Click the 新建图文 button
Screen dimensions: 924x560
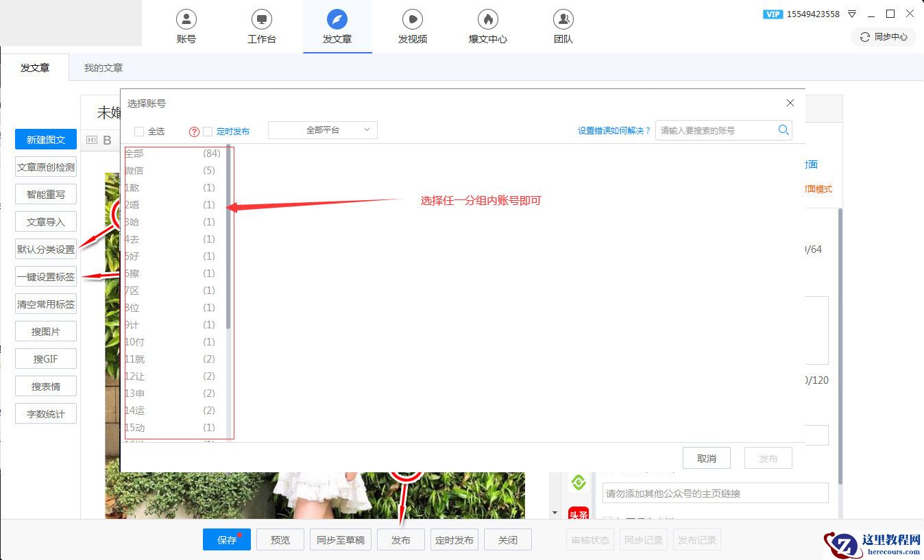46,139
